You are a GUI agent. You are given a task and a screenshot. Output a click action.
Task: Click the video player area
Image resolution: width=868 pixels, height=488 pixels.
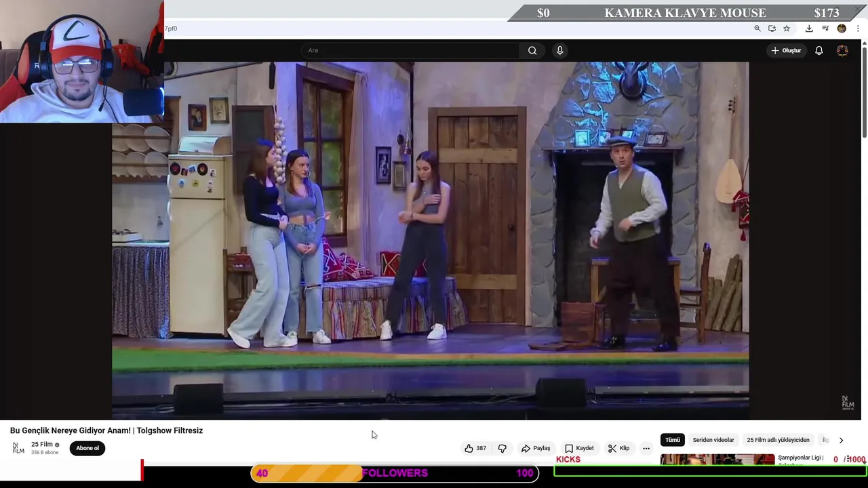[431, 241]
